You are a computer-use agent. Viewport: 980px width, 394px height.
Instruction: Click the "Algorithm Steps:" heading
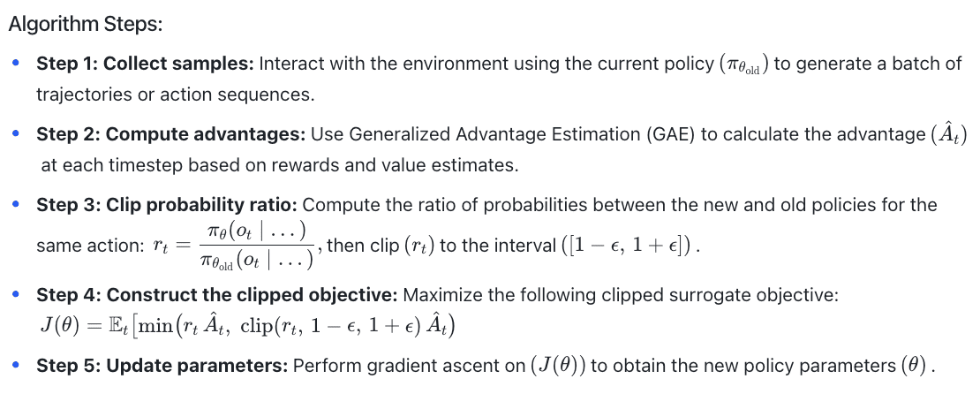click(x=85, y=24)
